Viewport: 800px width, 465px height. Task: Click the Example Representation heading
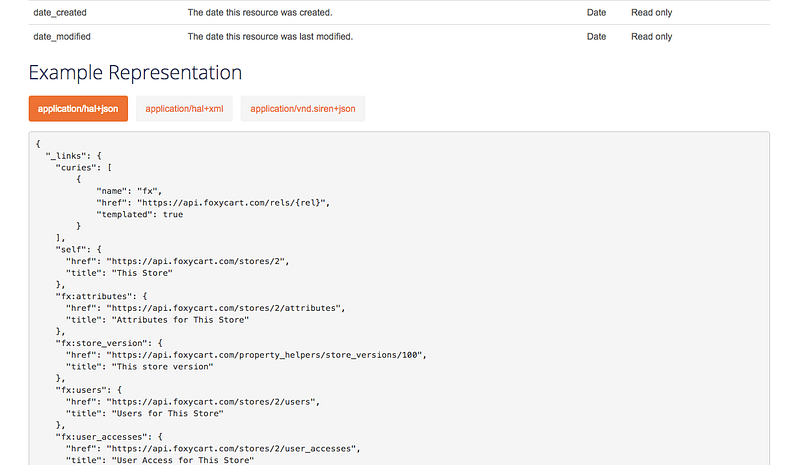coord(135,72)
